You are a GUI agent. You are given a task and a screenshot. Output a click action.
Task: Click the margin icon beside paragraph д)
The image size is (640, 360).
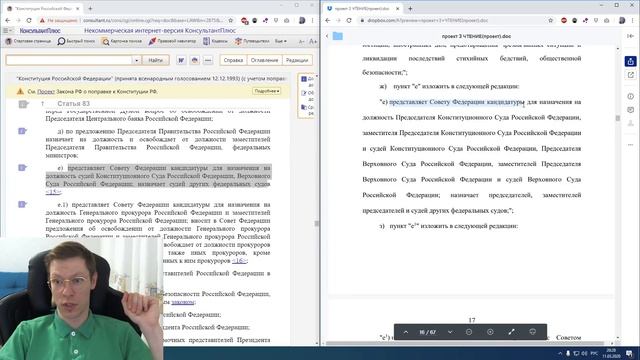[22, 131]
